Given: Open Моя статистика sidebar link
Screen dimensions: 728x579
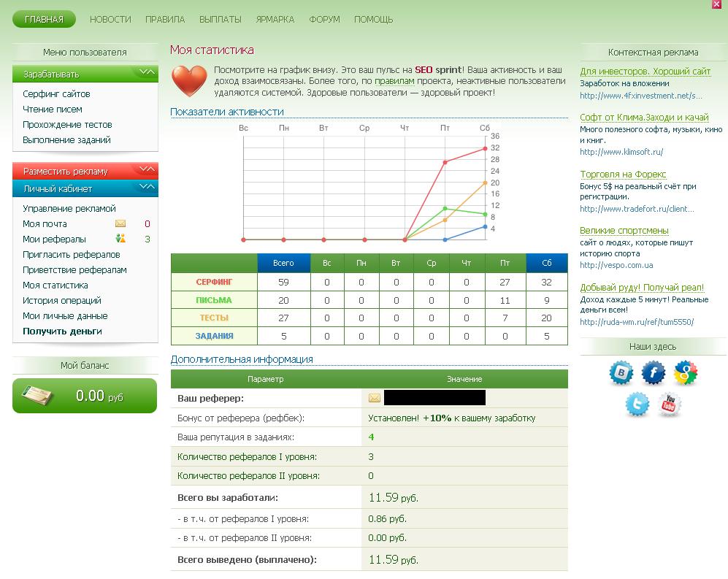Looking at the screenshot, I should (x=55, y=285).
